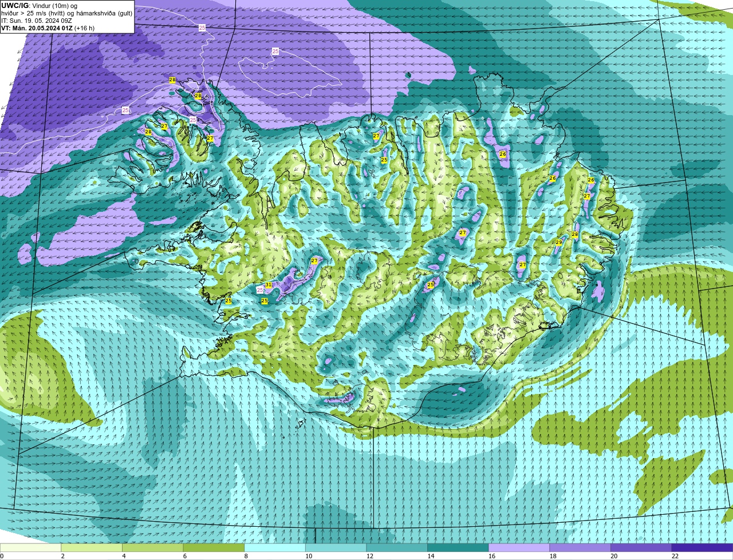The image size is (733, 560).
Task: Select the 16–18 m/s light lavender legend swatch
Action: pos(519,547)
